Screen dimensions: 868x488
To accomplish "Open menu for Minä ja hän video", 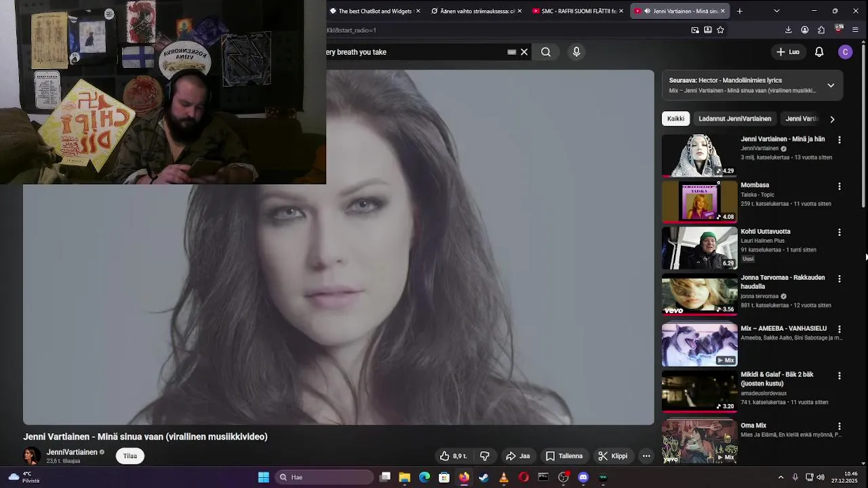I will [840, 140].
